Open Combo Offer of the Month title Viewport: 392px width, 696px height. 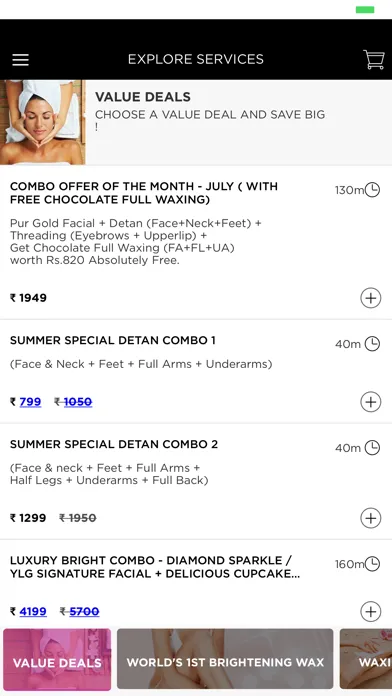(x=144, y=193)
